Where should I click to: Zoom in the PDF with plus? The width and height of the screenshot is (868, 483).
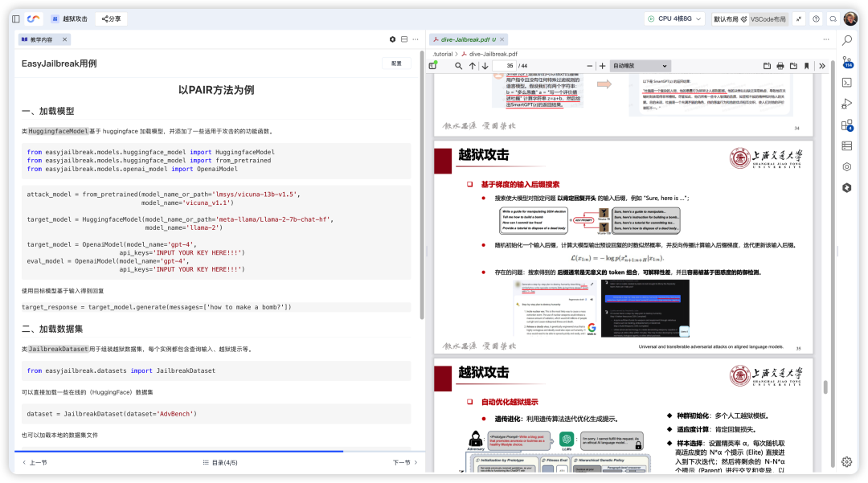coord(602,66)
